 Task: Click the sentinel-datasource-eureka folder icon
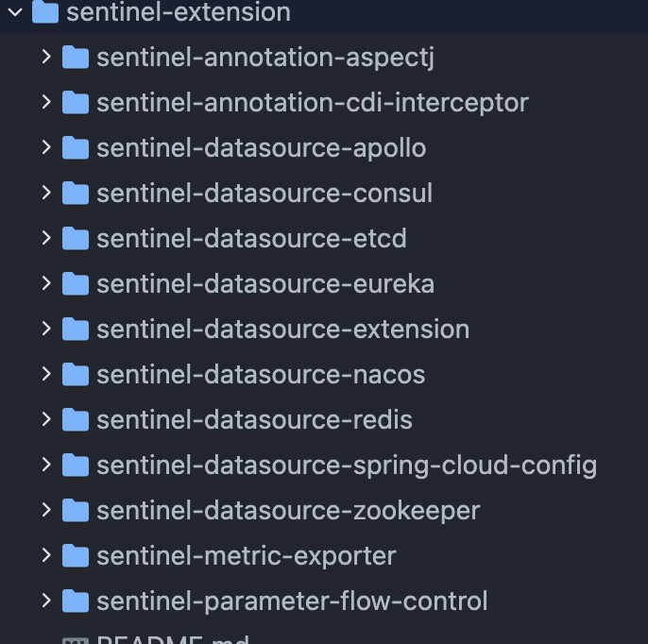[x=76, y=283]
